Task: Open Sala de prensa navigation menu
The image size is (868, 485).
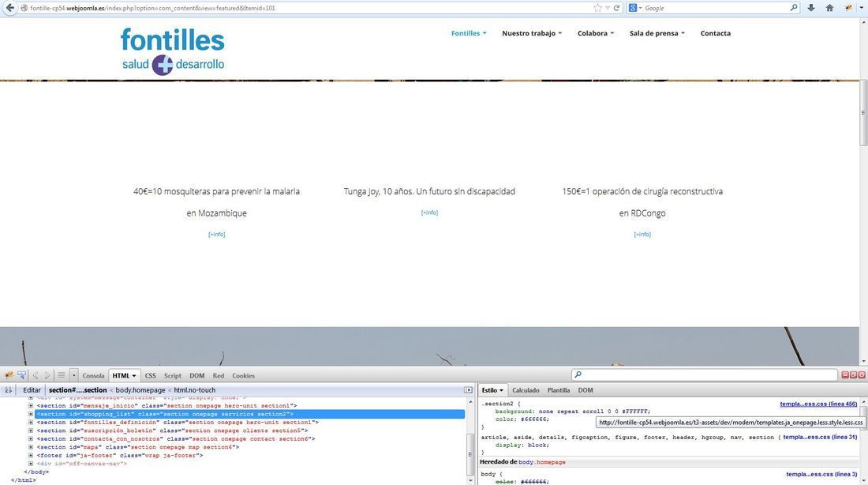Action: (x=657, y=33)
